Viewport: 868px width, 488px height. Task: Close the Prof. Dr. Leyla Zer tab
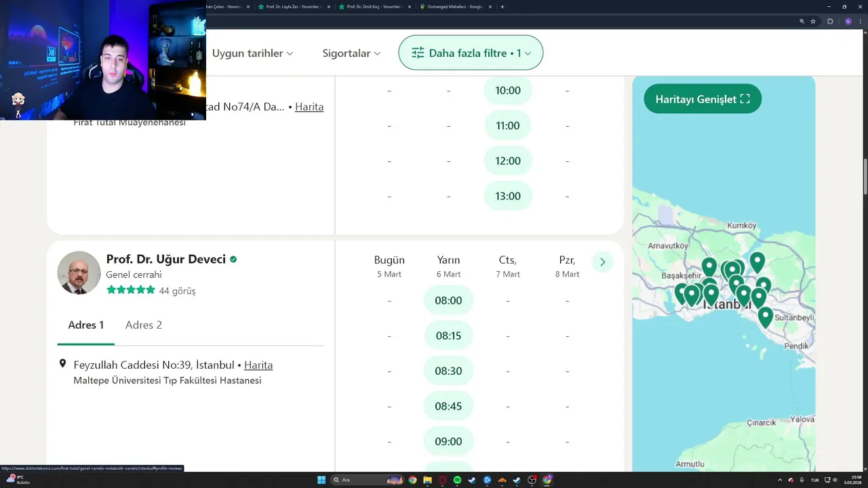pos(328,7)
